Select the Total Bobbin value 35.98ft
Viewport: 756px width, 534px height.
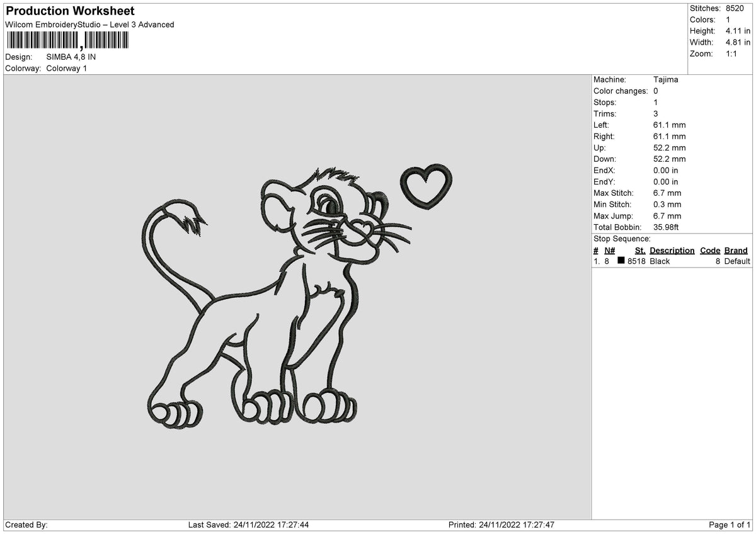[665, 227]
